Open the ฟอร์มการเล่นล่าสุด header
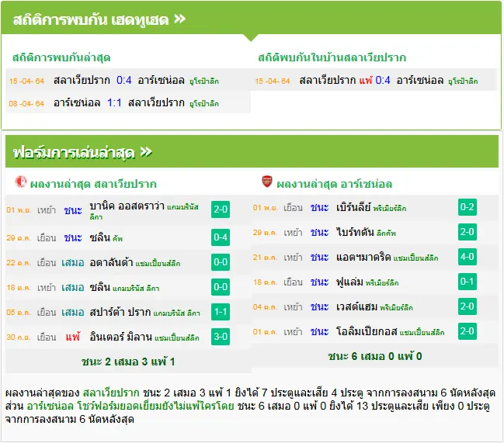The image size is (504, 443). tap(252, 151)
